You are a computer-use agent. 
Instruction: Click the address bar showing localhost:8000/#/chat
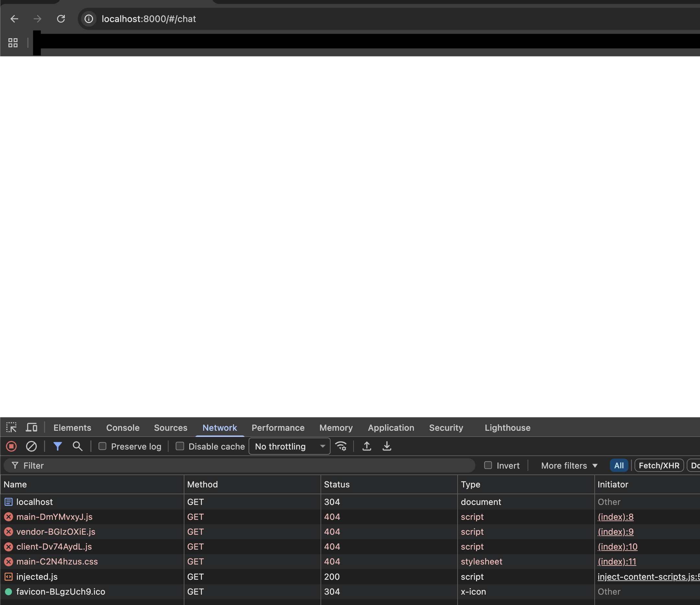coord(389,19)
